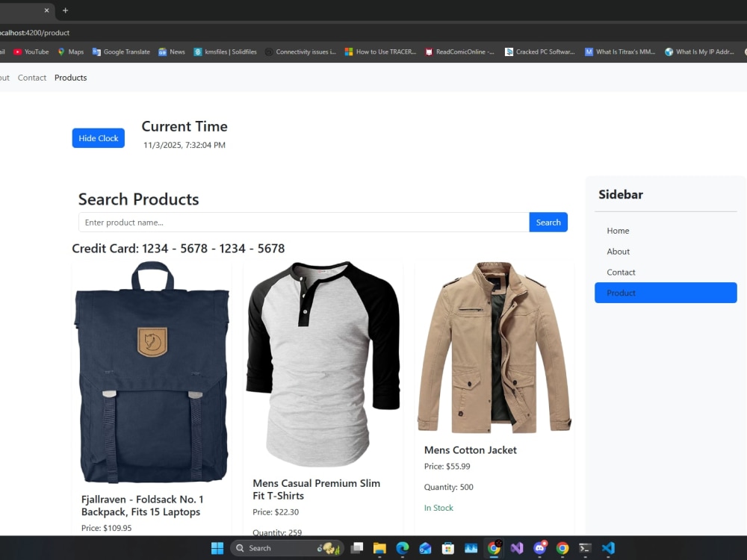This screenshot has height=560, width=747.
Task: Click the Hide Clock button
Action: (98, 138)
